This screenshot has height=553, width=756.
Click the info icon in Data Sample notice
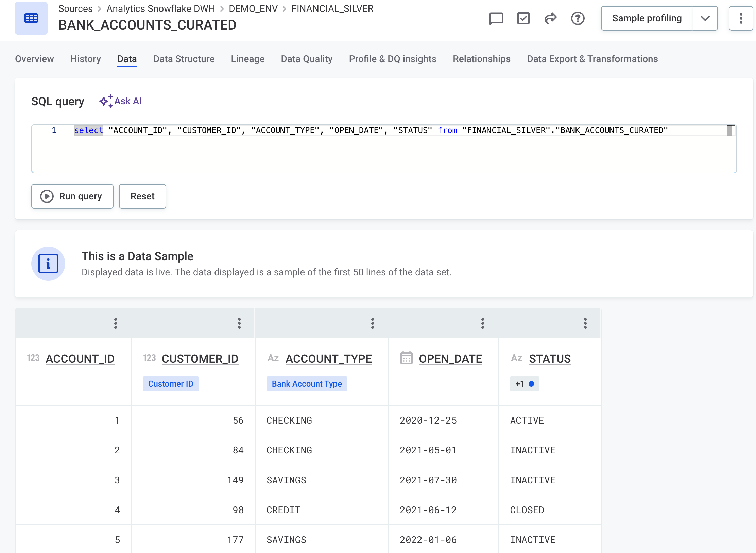[x=48, y=264]
